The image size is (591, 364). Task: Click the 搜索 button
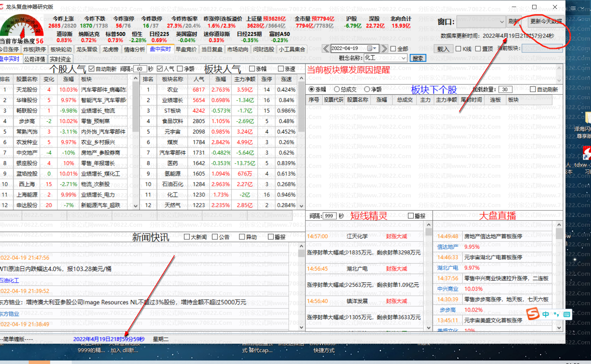pos(418,58)
